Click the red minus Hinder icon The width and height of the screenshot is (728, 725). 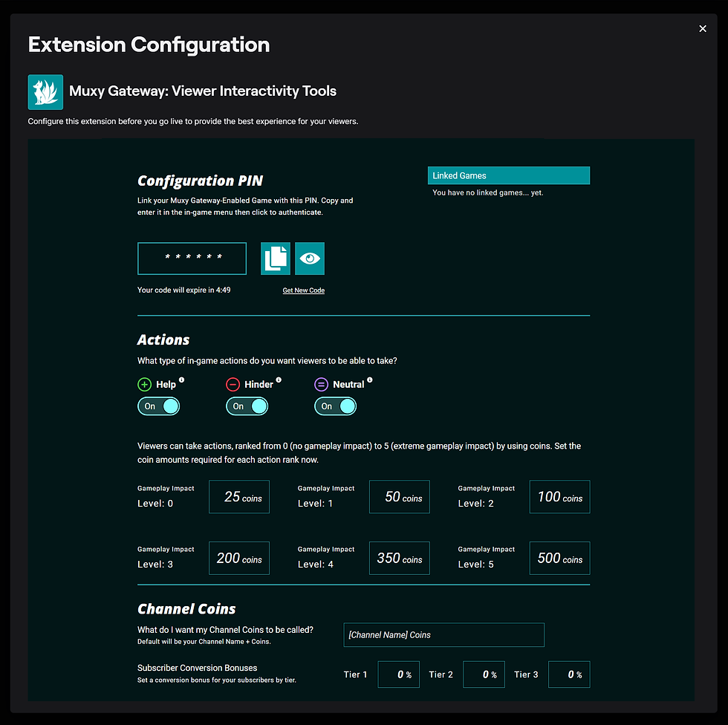point(233,384)
